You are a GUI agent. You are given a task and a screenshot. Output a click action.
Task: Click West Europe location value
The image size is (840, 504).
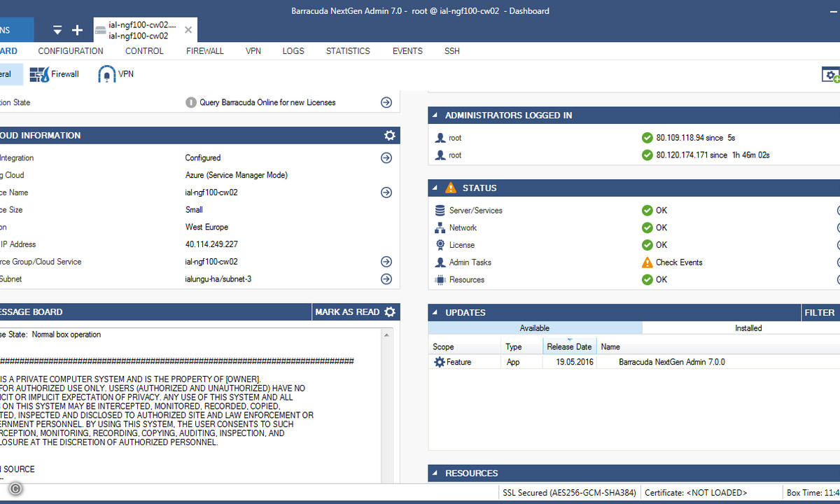(206, 227)
